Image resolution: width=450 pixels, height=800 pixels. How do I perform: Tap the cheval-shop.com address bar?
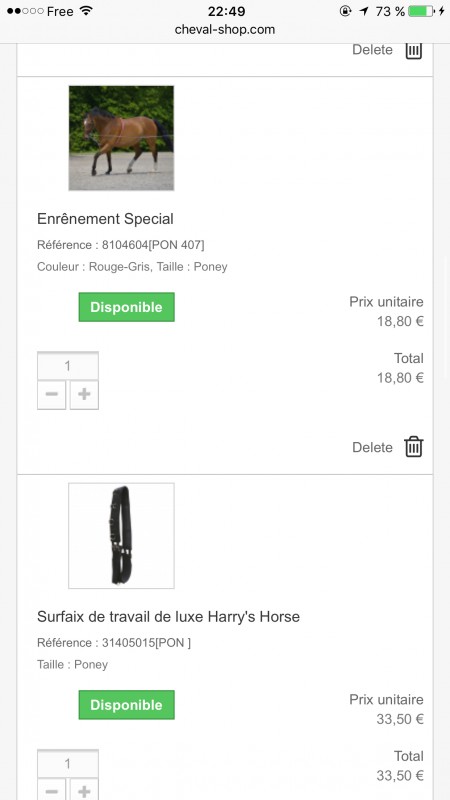pos(225,30)
